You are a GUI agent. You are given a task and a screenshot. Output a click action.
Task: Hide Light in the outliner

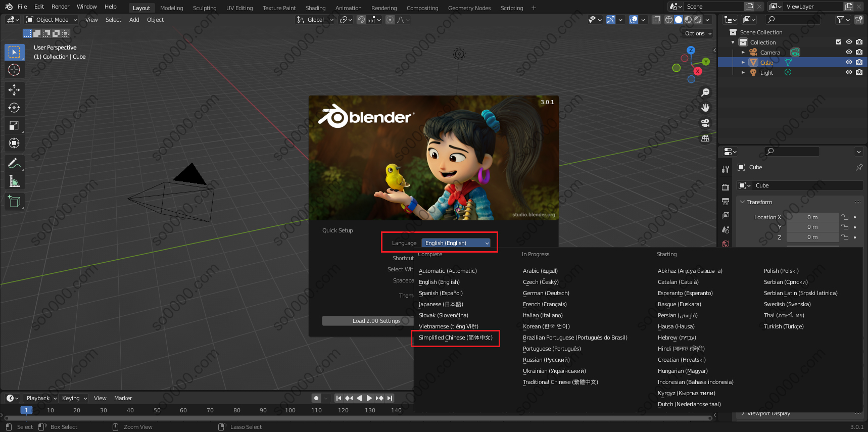849,72
